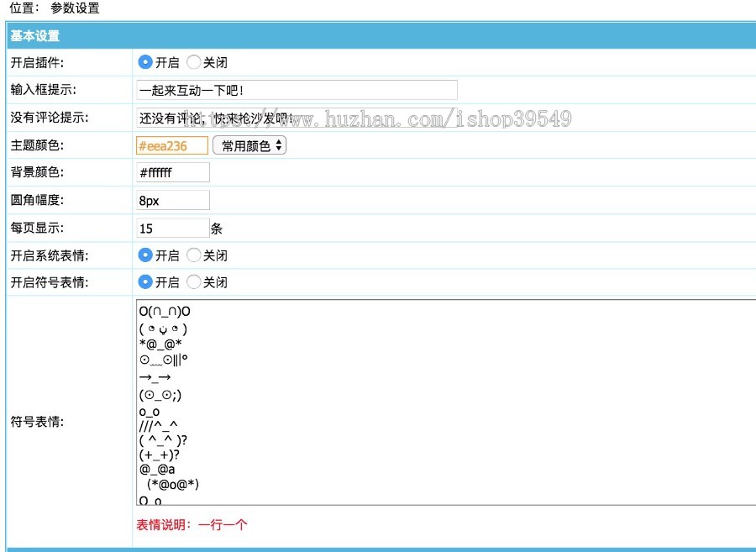Select 关闭 radio for 开启符号表情

click(x=193, y=282)
